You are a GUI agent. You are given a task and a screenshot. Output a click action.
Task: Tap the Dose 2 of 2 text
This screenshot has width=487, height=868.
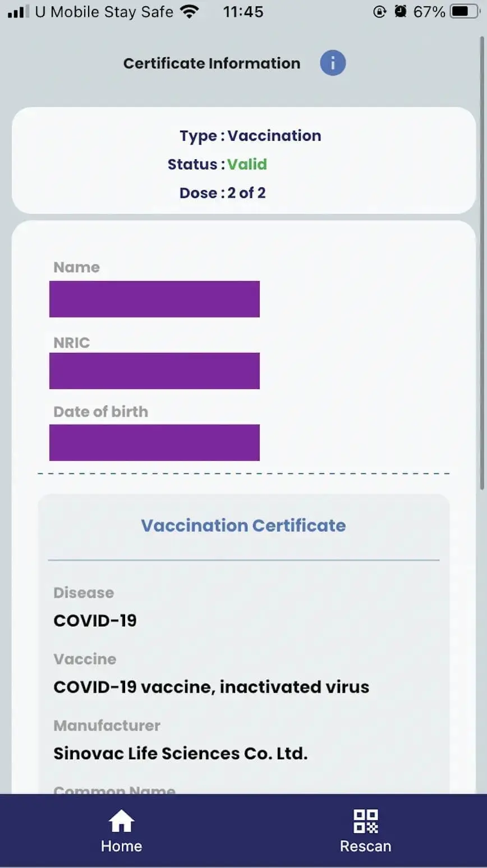click(222, 193)
